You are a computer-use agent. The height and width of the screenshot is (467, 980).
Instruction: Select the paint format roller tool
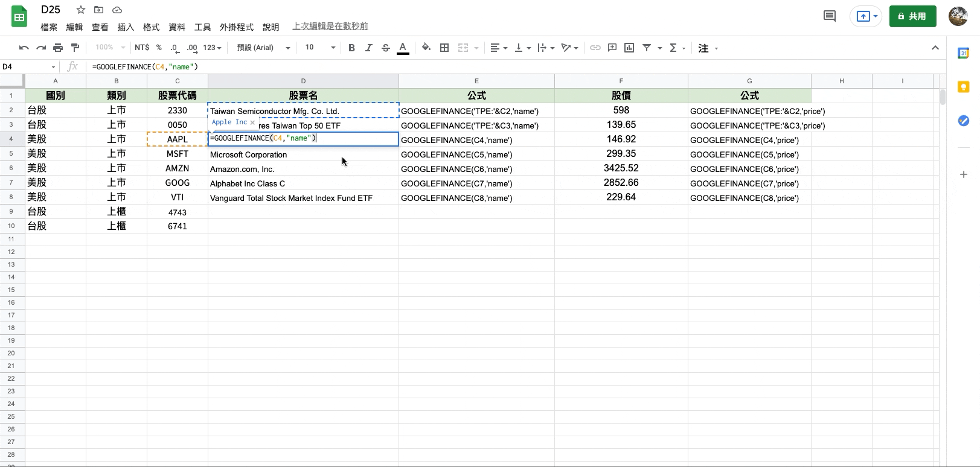[75, 48]
